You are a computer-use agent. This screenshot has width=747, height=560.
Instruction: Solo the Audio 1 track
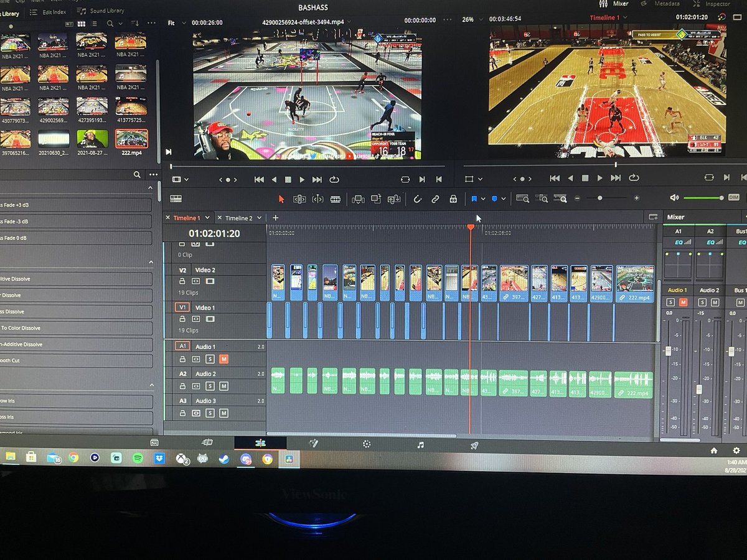(210, 359)
